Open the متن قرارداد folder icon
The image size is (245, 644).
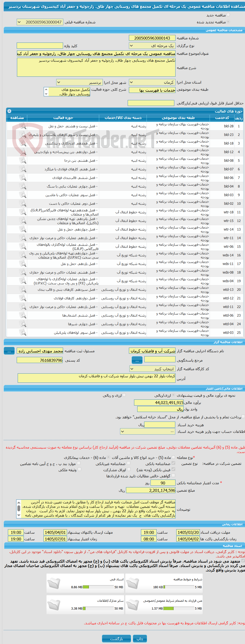point(133,605)
